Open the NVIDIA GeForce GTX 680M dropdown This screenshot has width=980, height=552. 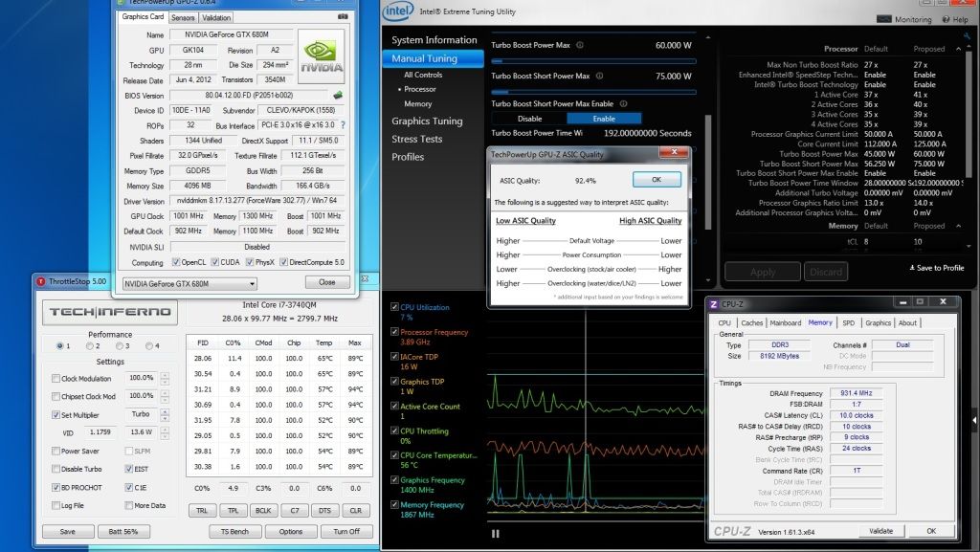pos(191,283)
